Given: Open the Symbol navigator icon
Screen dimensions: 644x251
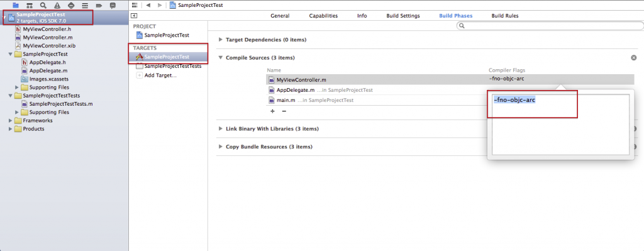Looking at the screenshot, I should 30,5.
